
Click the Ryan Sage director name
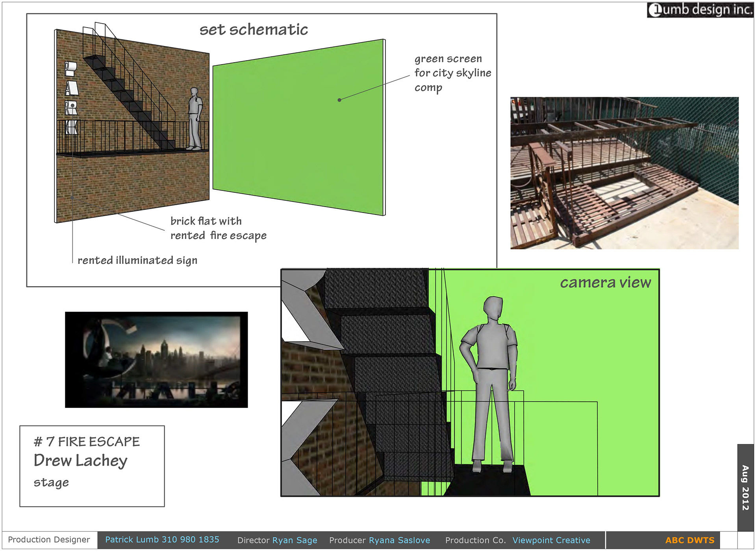click(x=295, y=540)
